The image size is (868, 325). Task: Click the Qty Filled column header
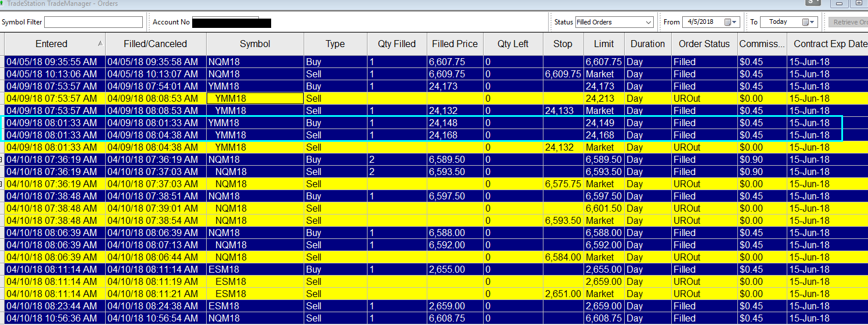397,44
